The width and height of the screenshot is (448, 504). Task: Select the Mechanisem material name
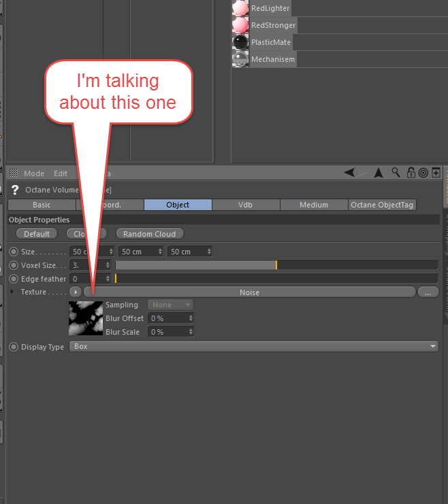point(273,59)
